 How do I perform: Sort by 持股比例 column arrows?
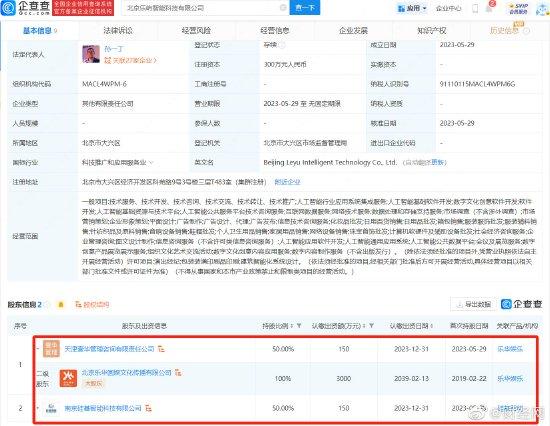point(292,326)
